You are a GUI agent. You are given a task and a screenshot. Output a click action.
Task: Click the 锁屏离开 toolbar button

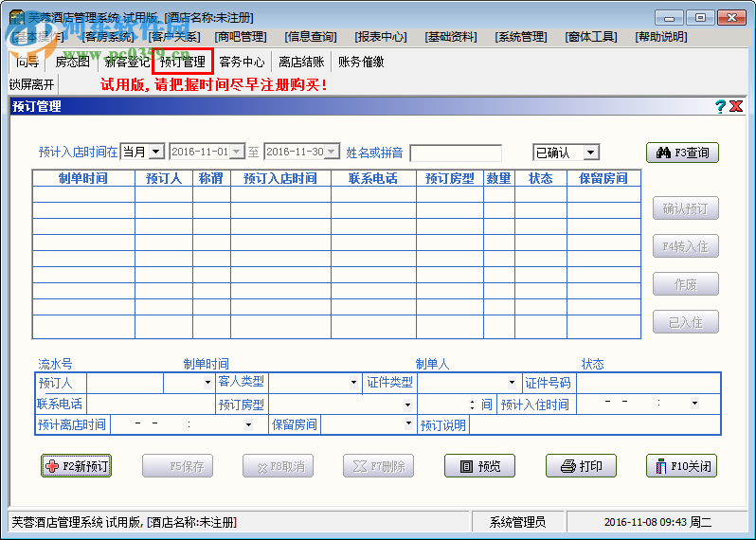pos(32,85)
